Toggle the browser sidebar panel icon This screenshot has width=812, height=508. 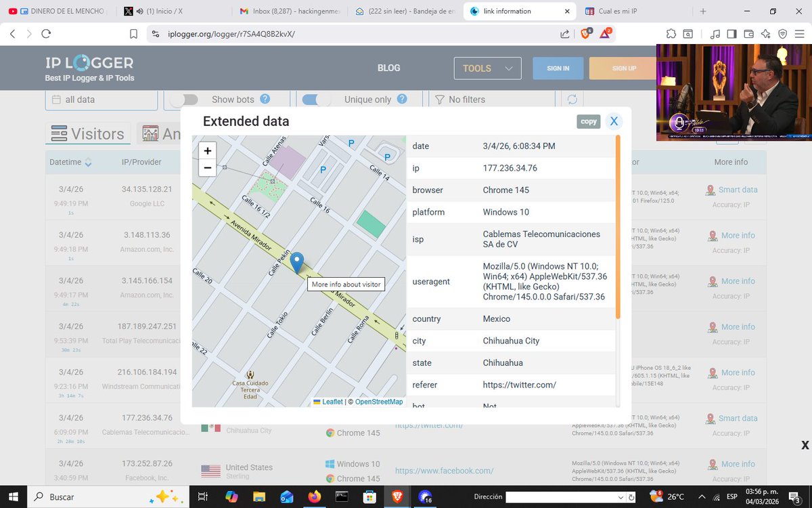(x=731, y=33)
